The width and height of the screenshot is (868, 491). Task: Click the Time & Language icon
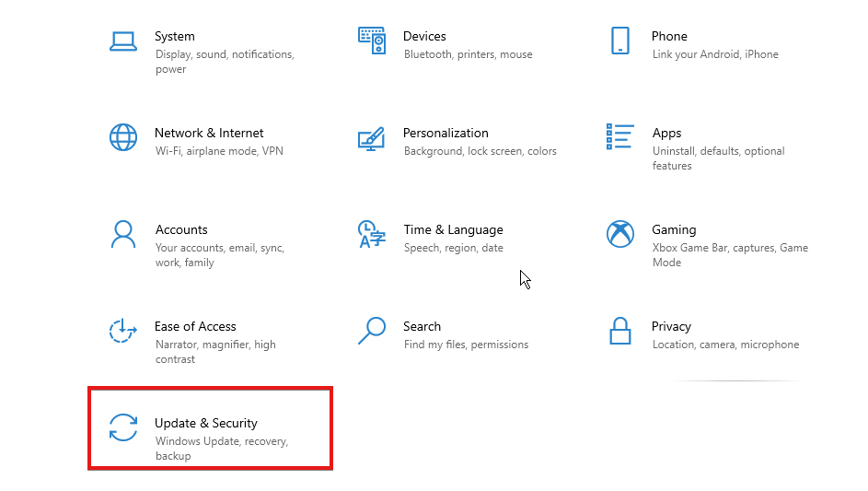coord(372,234)
